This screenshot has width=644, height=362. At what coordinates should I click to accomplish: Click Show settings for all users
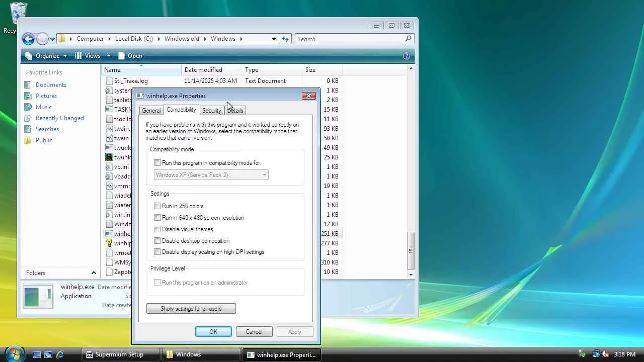click(x=191, y=309)
